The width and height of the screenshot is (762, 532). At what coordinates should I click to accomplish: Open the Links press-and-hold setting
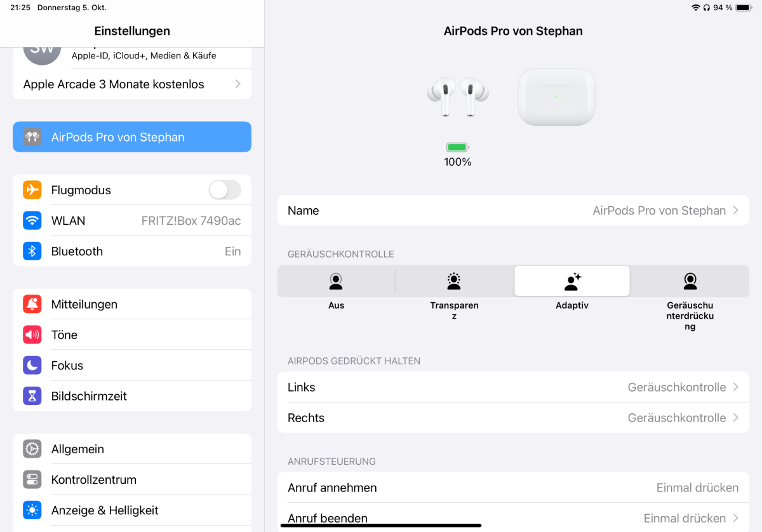tap(513, 387)
